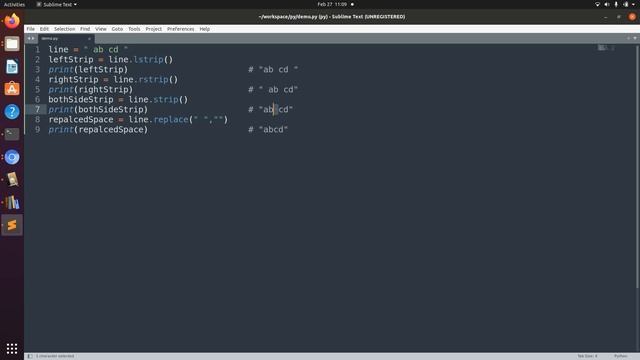Show Applications grid in the dock
Screen dimensions: 640x360
(12, 348)
